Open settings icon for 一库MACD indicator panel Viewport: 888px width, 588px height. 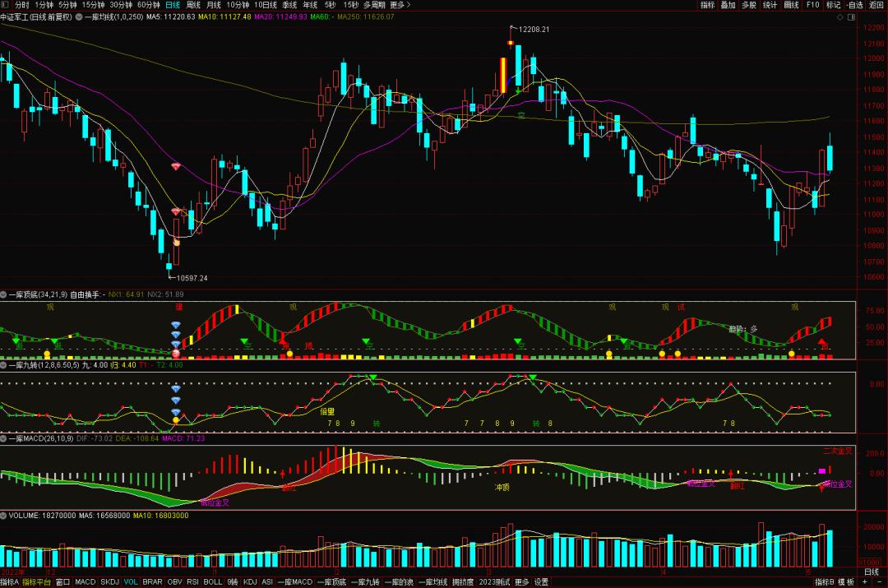3,438
